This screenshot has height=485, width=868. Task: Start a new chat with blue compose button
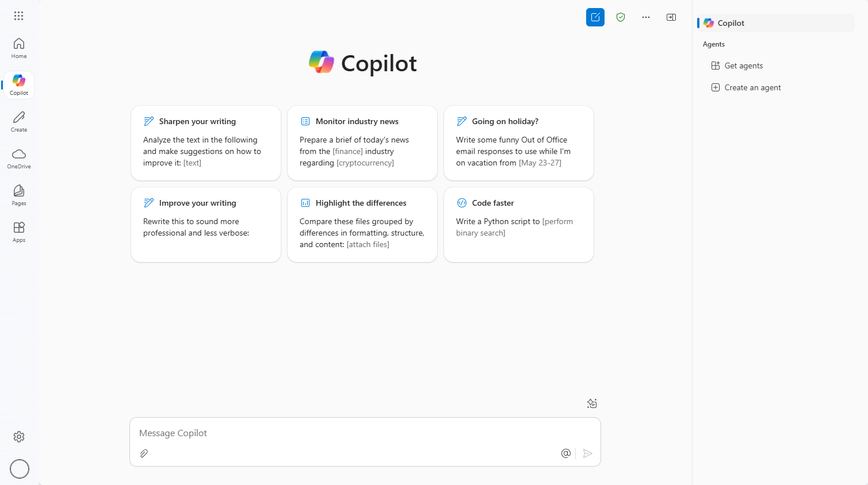pyautogui.click(x=595, y=17)
